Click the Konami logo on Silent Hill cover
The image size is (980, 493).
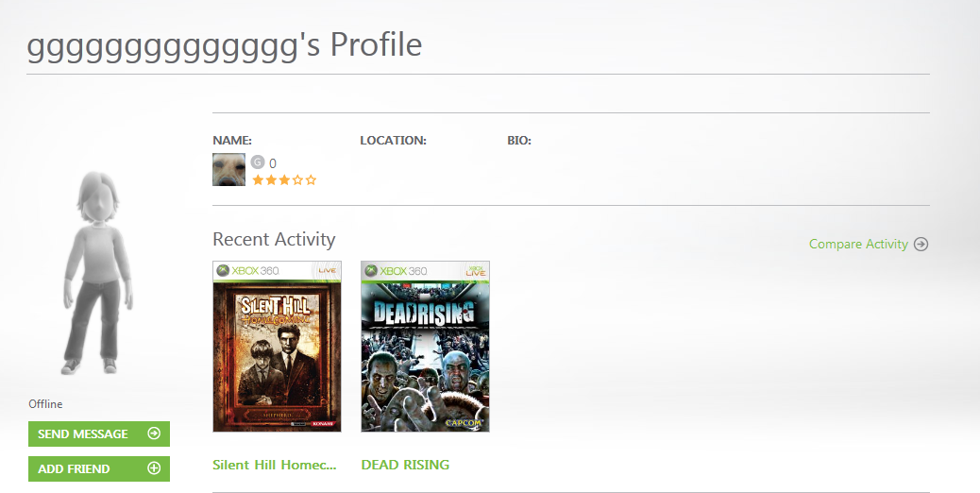tap(323, 425)
